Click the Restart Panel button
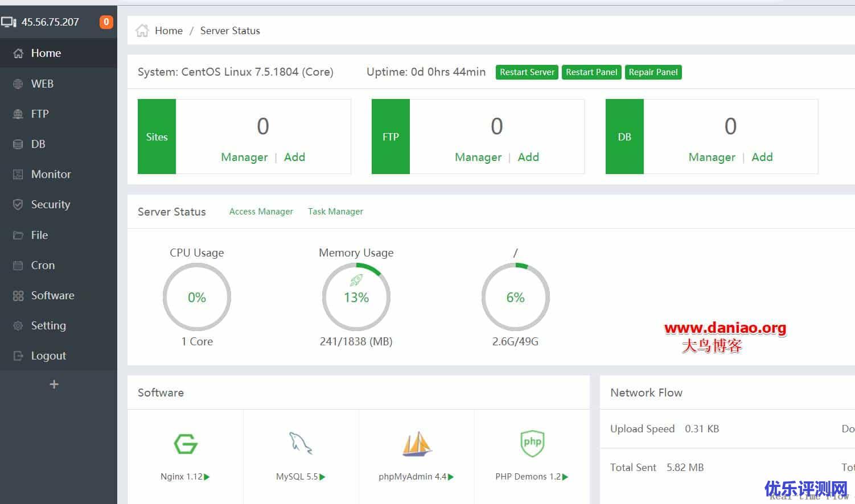The height and width of the screenshot is (504, 855). coord(591,72)
